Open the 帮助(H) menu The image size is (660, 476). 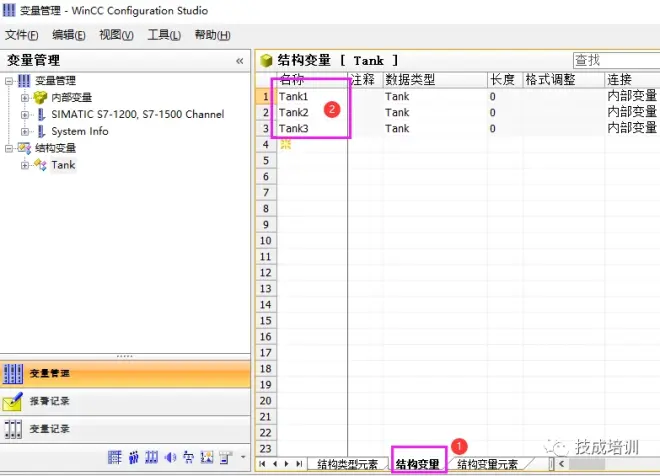(212, 35)
